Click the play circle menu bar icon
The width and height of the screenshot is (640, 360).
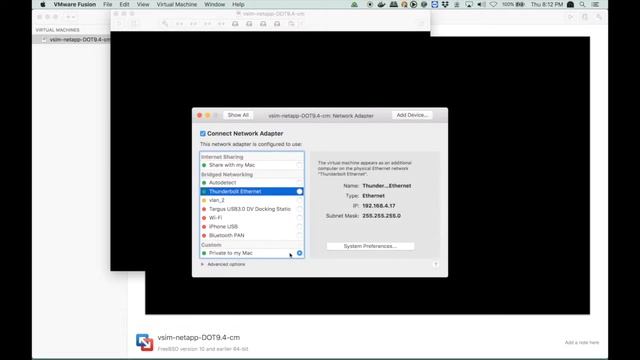coord(413,4)
